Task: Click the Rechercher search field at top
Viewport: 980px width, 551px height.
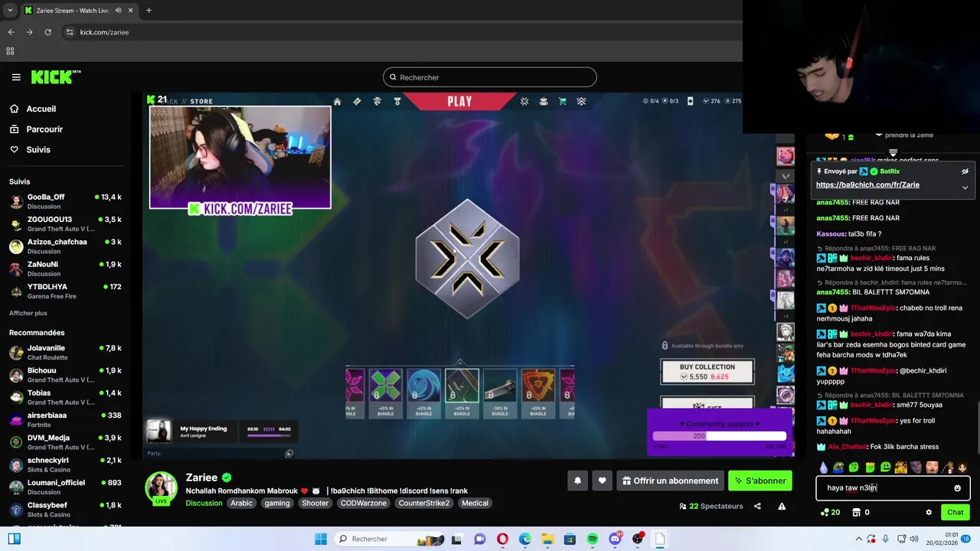Action: coord(489,77)
